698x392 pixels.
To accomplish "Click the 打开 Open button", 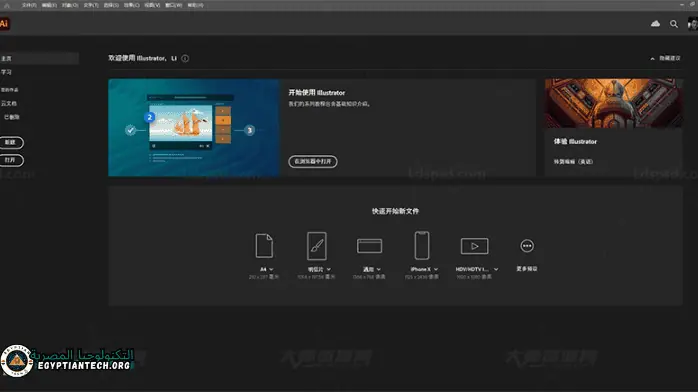I will pyautogui.click(x=11, y=160).
